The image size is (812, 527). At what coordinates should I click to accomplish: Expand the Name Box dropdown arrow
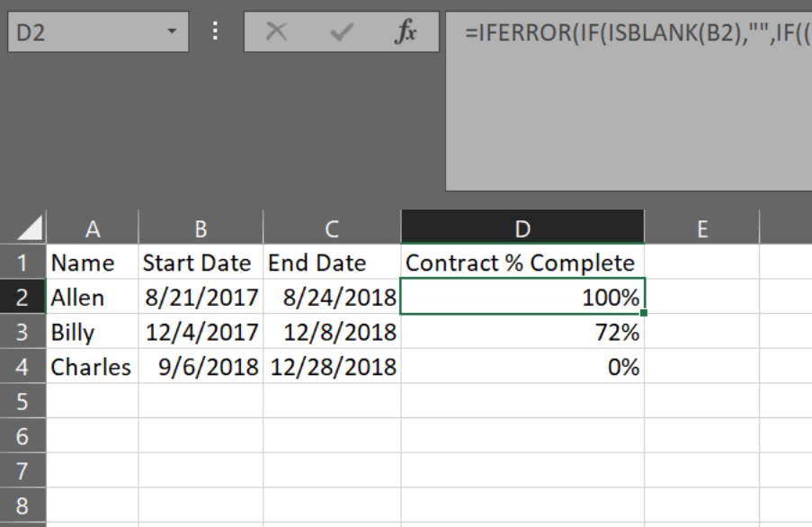point(172,32)
